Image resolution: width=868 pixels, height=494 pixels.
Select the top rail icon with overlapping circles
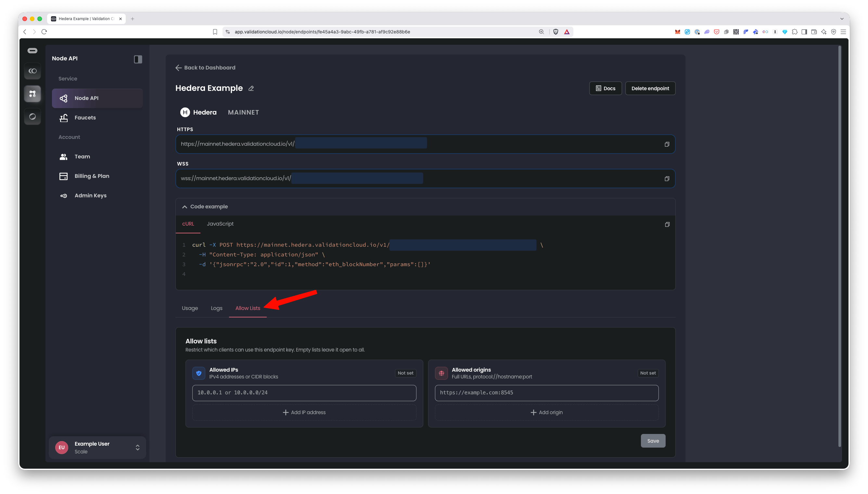32,71
